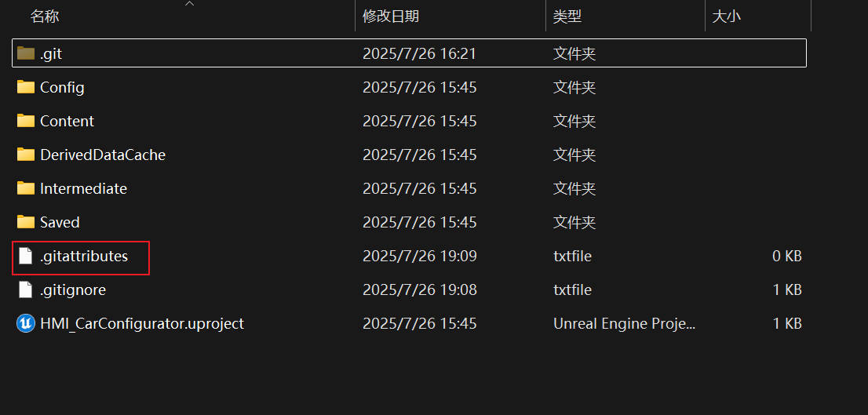
Task: Select the .git row's 2025/7/26 16:21 date
Action: [x=419, y=53]
